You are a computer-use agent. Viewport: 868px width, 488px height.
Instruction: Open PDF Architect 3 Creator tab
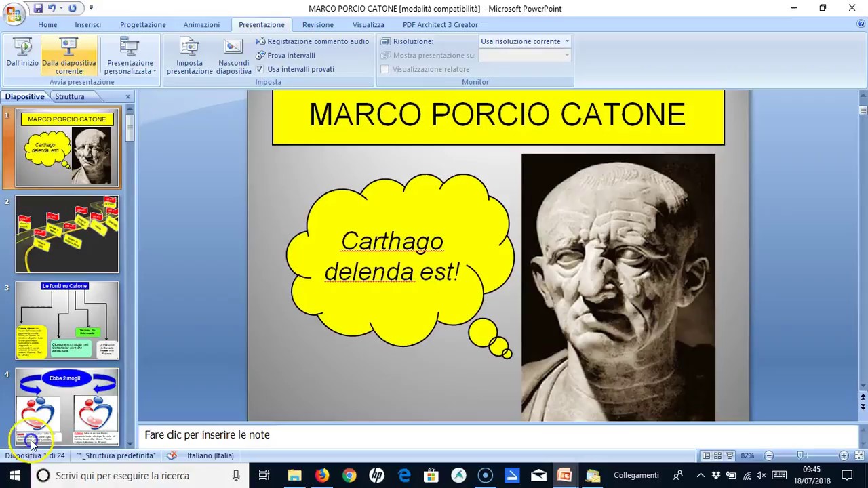point(440,24)
